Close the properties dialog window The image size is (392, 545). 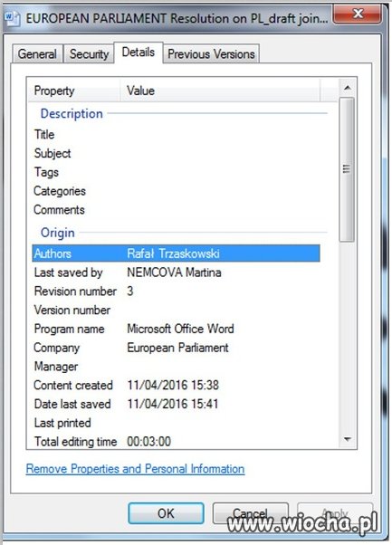[x=358, y=14]
